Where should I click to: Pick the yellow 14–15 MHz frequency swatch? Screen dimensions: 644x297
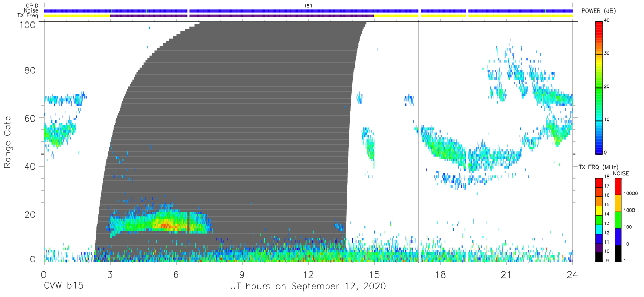pos(598,211)
